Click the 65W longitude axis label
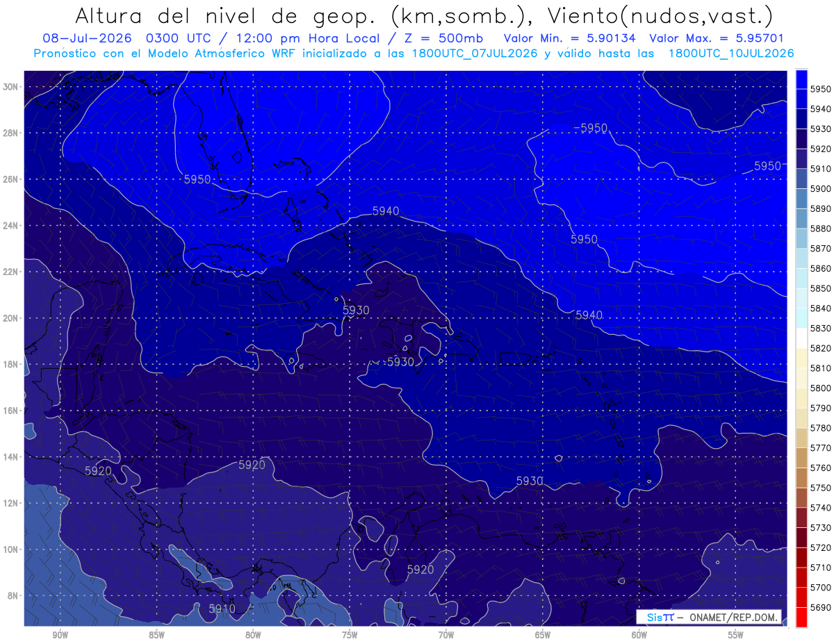 [x=543, y=635]
